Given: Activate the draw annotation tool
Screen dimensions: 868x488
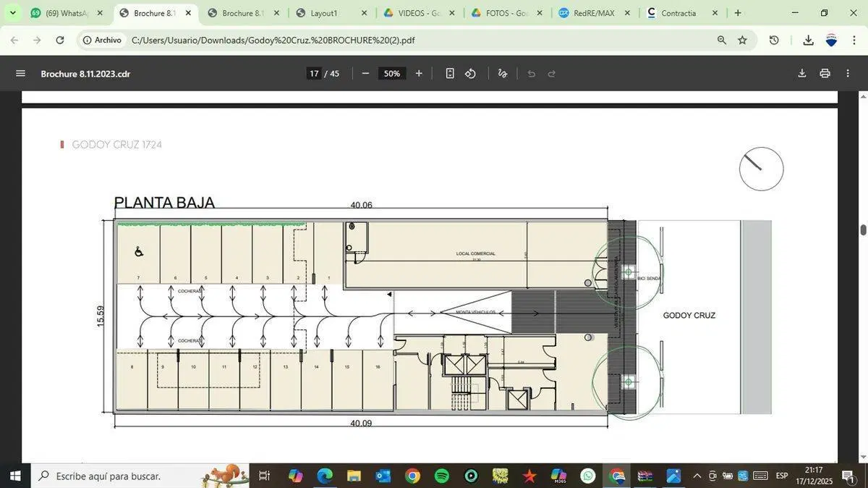Looking at the screenshot, I should (503, 73).
